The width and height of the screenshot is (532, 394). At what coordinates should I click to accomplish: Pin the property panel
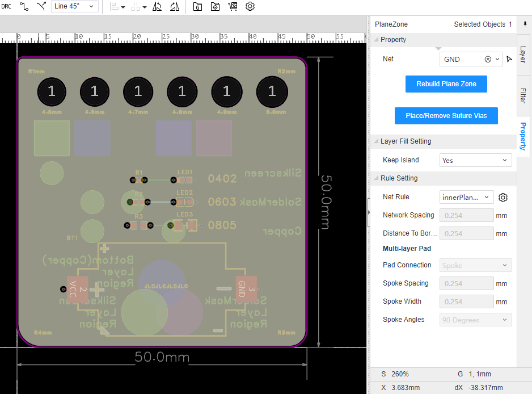(x=525, y=24)
